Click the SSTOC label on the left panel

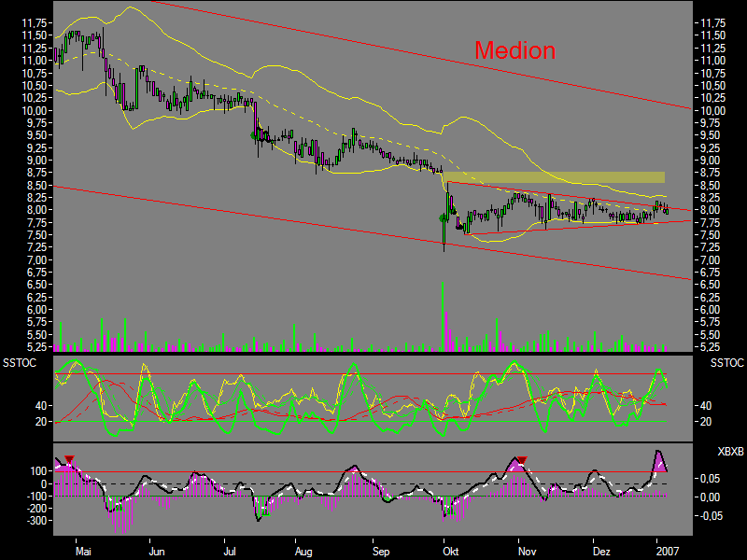[19, 362]
